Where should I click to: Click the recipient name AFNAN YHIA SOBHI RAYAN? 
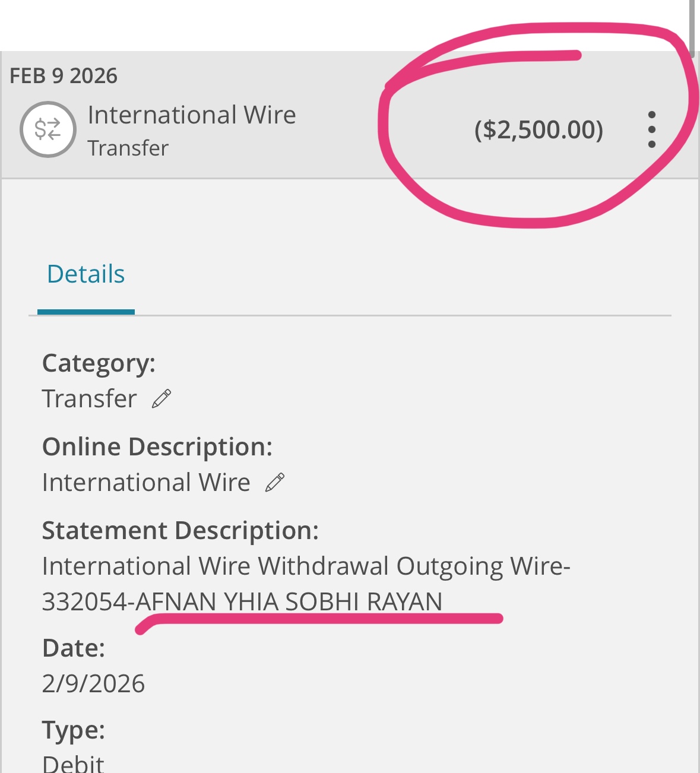click(289, 602)
